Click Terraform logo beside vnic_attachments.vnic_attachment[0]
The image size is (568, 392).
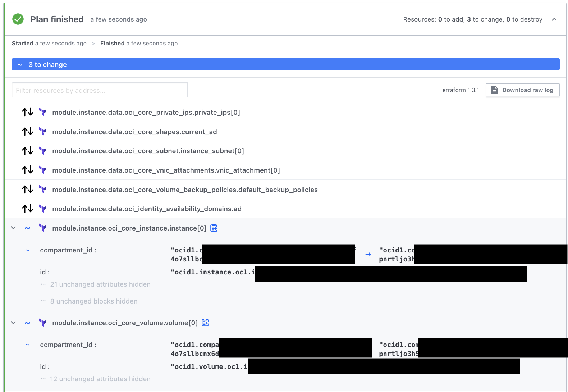tap(43, 170)
